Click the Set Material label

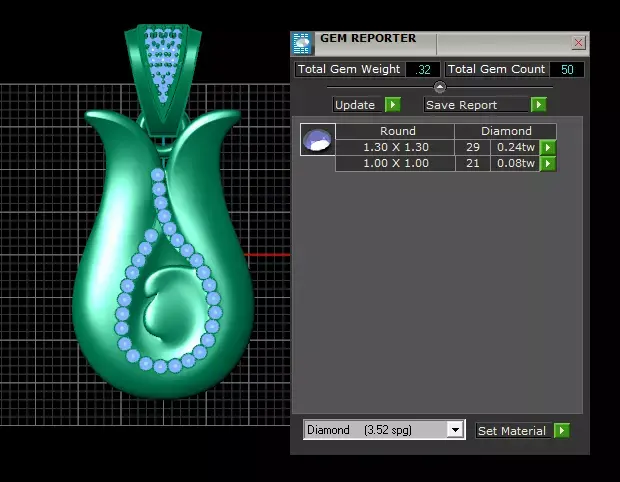click(513, 431)
